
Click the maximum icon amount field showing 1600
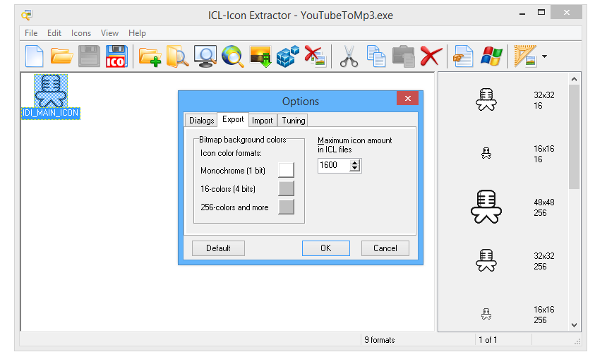(x=334, y=166)
